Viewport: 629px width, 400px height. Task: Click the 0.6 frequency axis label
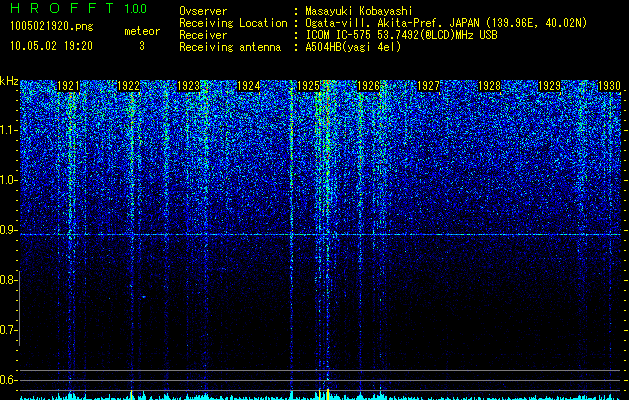(8, 380)
